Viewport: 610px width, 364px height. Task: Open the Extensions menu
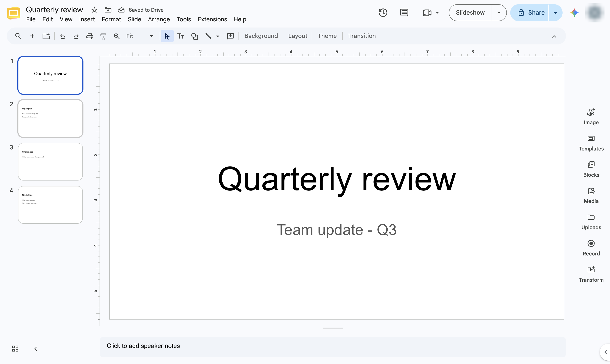click(x=212, y=19)
